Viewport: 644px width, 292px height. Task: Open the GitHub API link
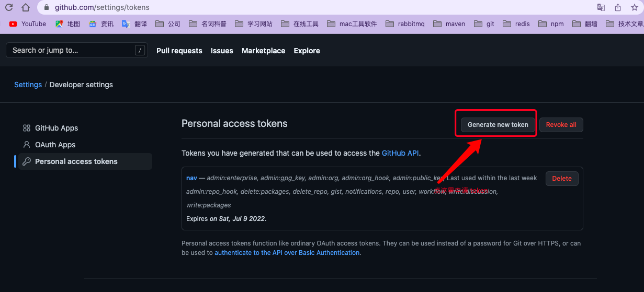[x=400, y=153]
